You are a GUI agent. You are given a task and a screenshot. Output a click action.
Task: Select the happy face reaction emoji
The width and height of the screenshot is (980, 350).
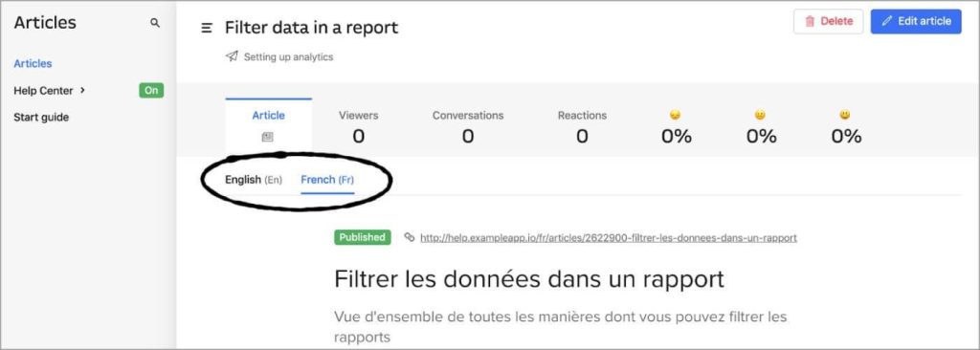[845, 115]
